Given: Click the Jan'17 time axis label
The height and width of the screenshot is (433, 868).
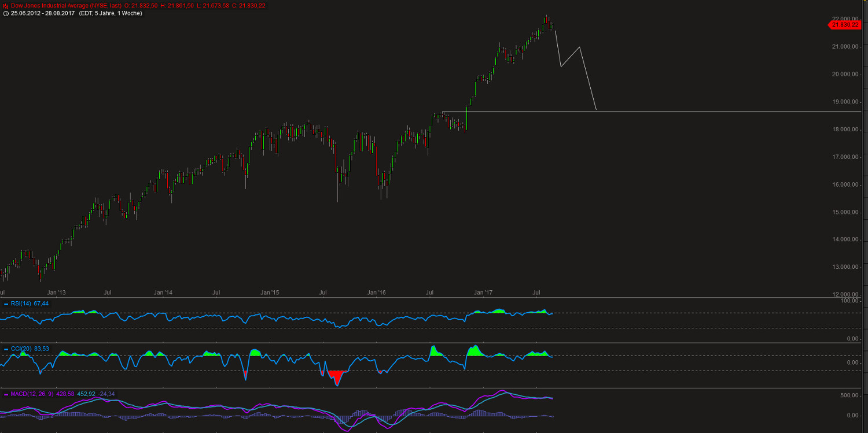Looking at the screenshot, I should [484, 293].
